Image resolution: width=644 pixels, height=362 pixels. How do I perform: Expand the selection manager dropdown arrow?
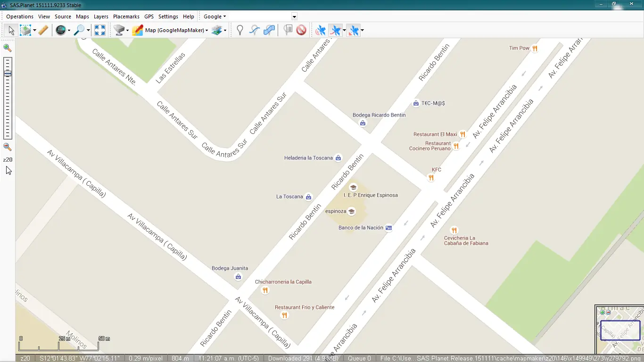click(x=34, y=30)
